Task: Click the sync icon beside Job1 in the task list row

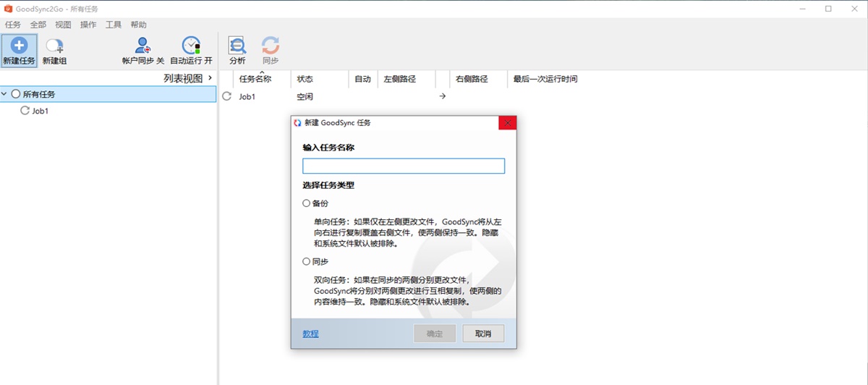Action: tap(227, 96)
